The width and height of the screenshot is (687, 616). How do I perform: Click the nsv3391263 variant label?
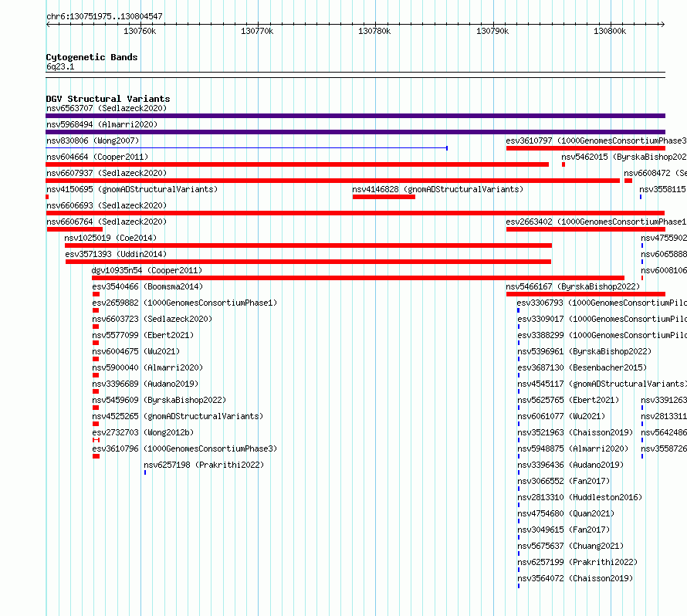664,400
